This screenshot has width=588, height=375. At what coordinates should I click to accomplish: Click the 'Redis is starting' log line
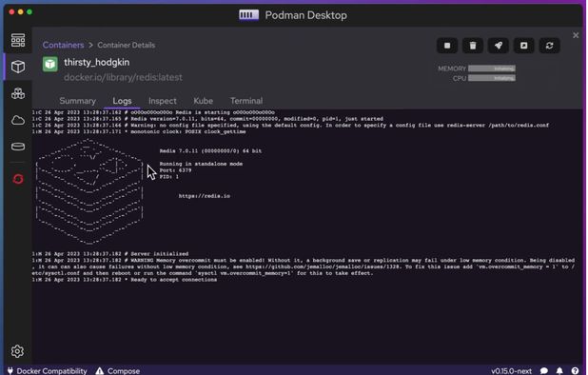(x=153, y=112)
